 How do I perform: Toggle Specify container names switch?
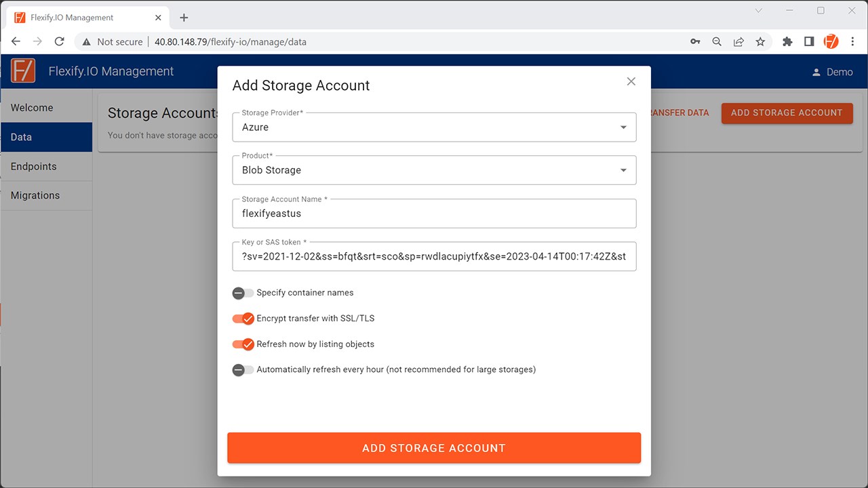[243, 293]
